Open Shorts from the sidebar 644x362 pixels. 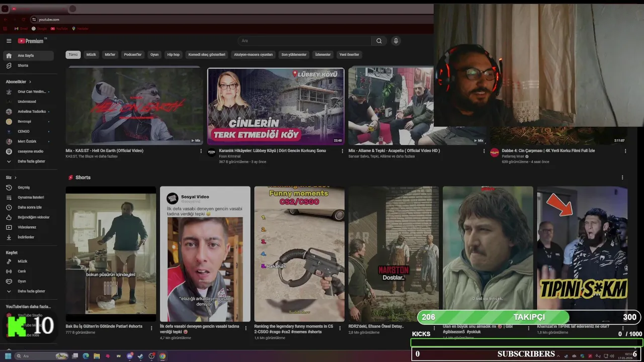click(28, 65)
